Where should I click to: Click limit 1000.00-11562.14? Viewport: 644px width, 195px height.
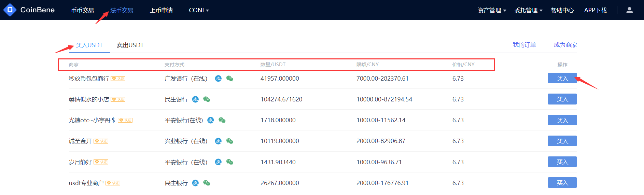[x=381, y=120]
